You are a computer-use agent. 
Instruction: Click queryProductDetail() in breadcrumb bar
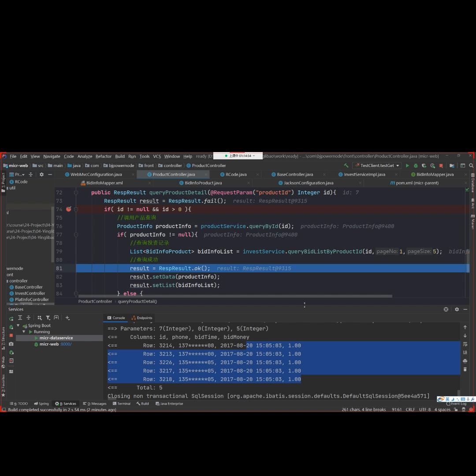click(137, 301)
